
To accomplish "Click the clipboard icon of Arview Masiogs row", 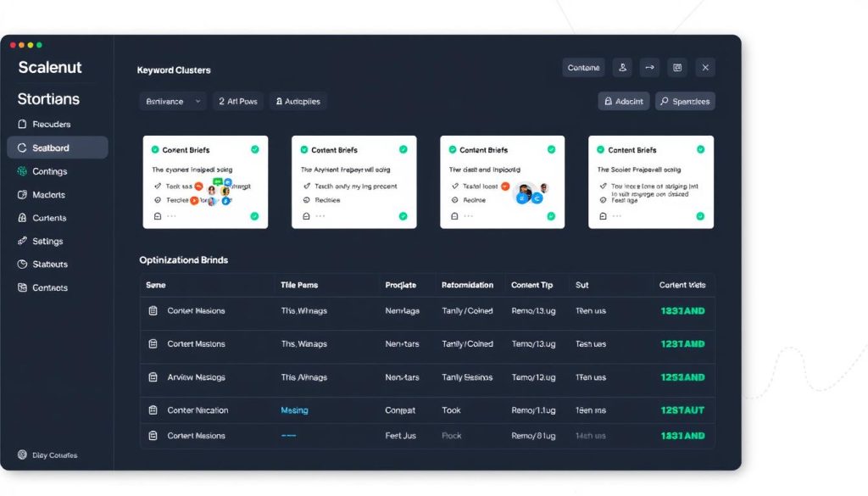I will click(153, 377).
